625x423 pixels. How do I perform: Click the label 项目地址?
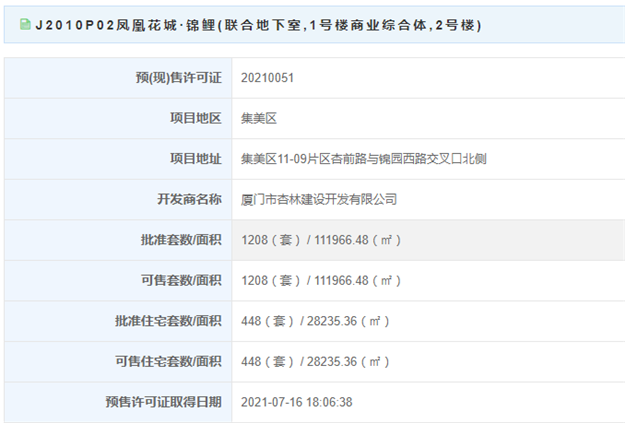(x=196, y=159)
